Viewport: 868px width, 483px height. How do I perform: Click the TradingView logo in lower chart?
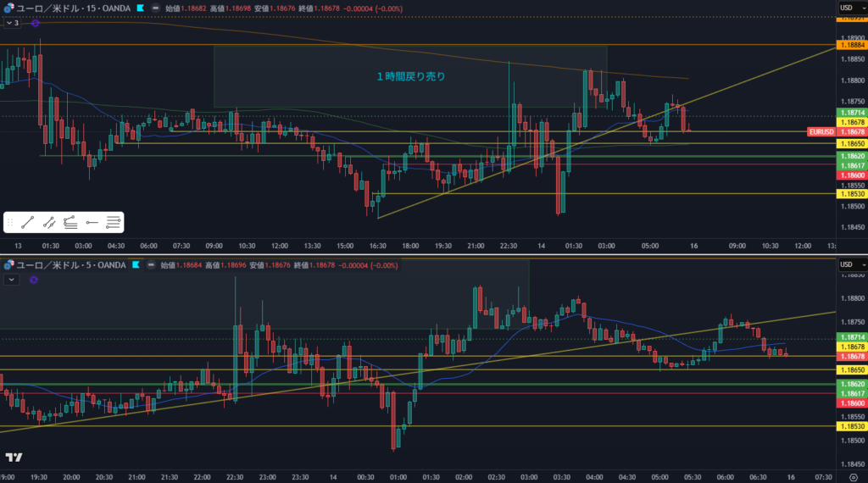[14, 458]
